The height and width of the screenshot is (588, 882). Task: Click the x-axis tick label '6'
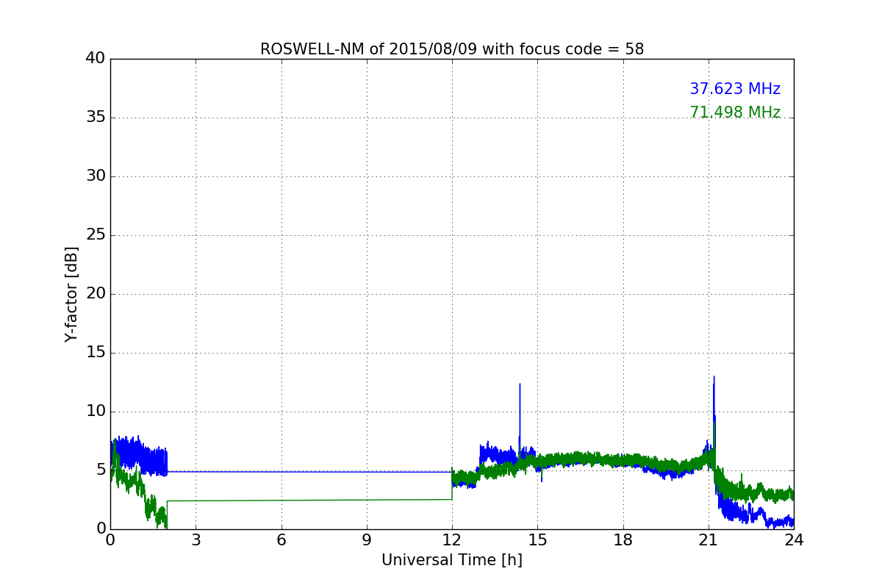[281, 539]
